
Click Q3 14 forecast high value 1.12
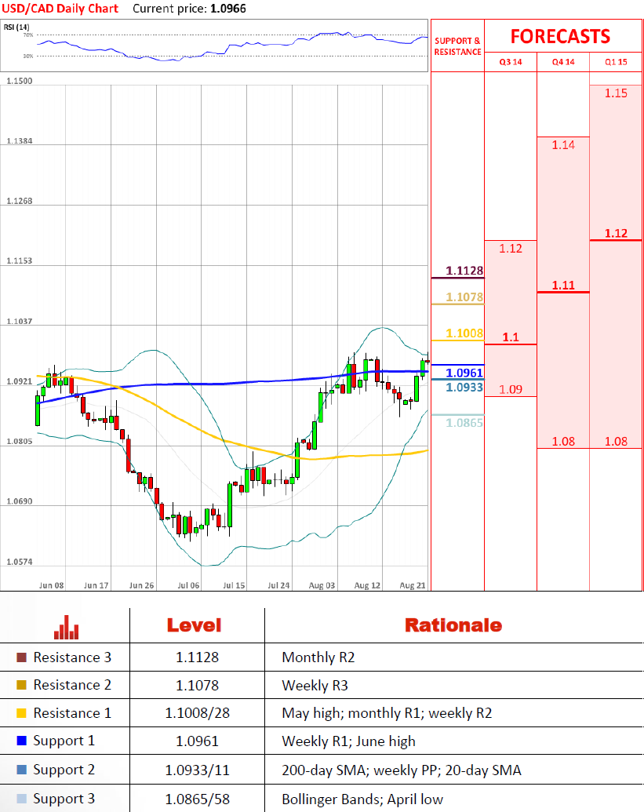click(511, 249)
